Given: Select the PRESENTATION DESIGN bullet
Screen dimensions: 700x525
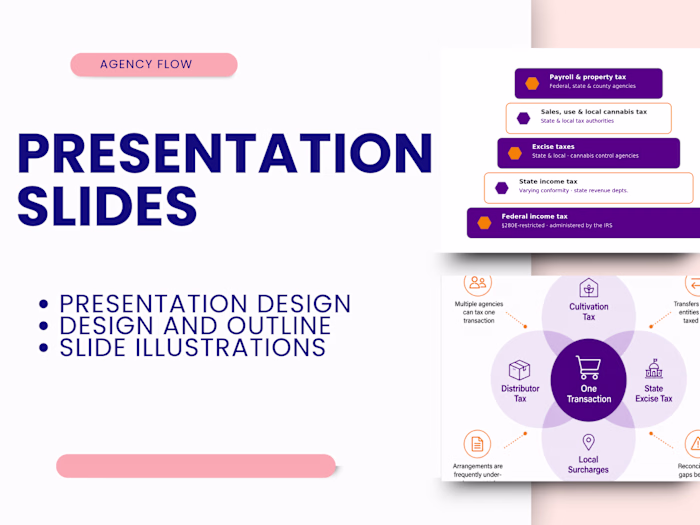Looking at the screenshot, I should pos(205,304).
